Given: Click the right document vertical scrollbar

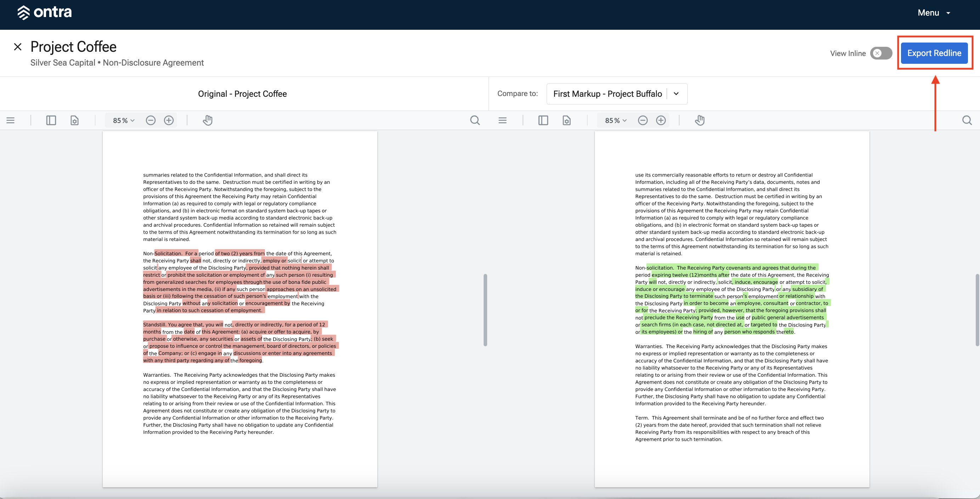Looking at the screenshot, I should coord(977,310).
